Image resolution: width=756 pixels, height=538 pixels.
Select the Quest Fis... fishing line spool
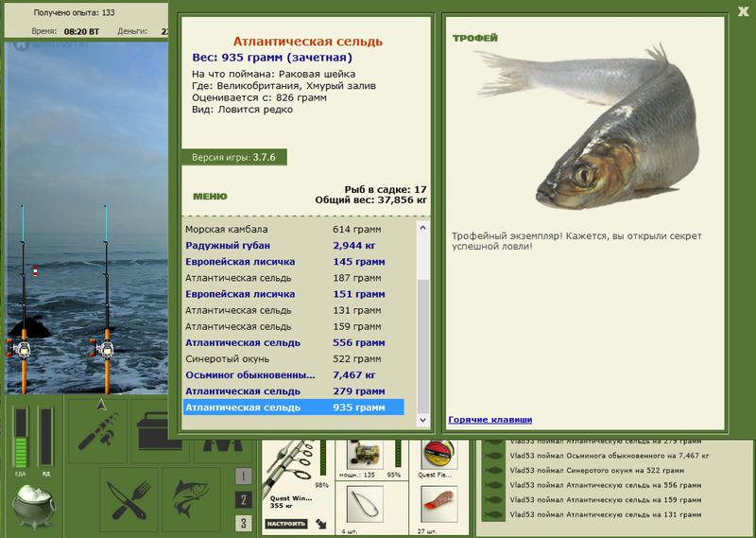[438, 455]
